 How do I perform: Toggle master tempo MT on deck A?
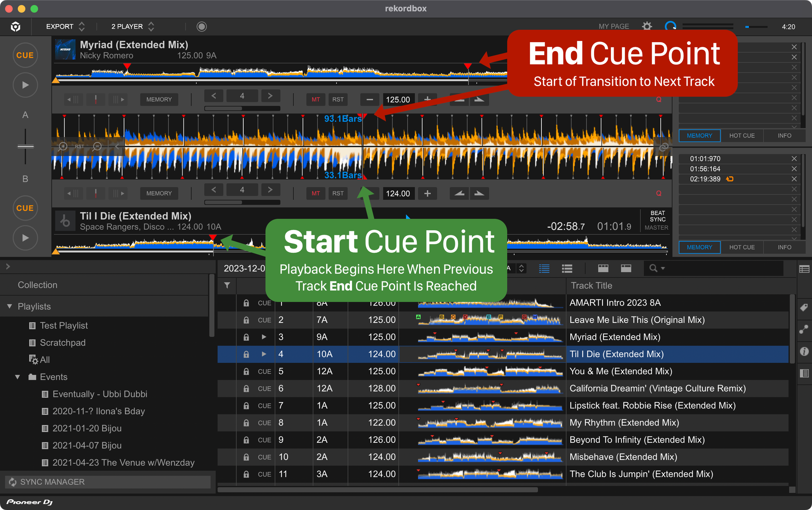pos(316,99)
